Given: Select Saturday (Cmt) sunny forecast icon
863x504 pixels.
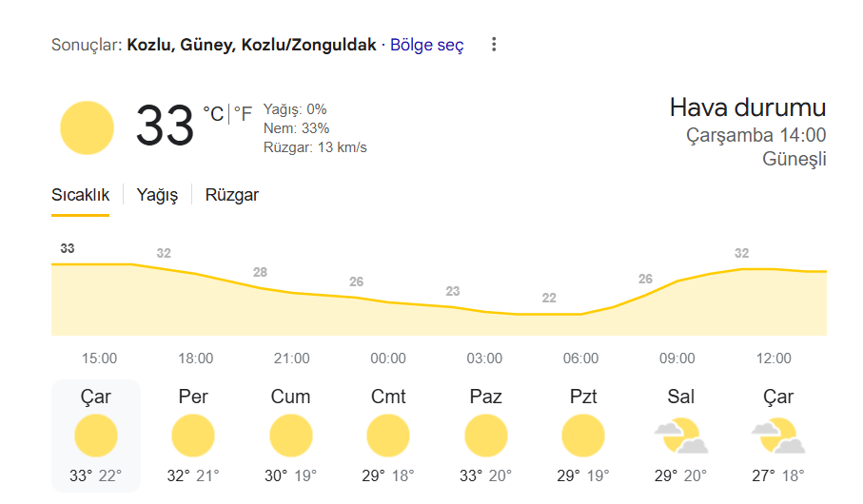Looking at the screenshot, I should click(x=388, y=436).
